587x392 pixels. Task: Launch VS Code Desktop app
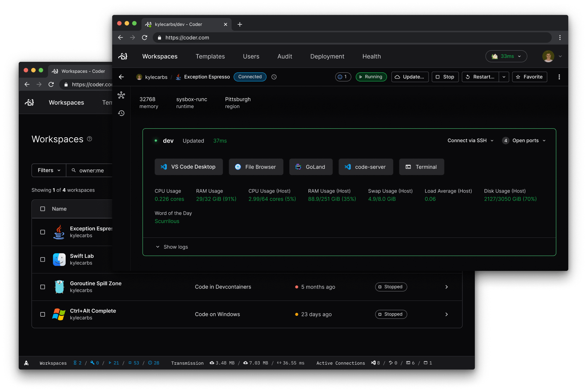(189, 167)
